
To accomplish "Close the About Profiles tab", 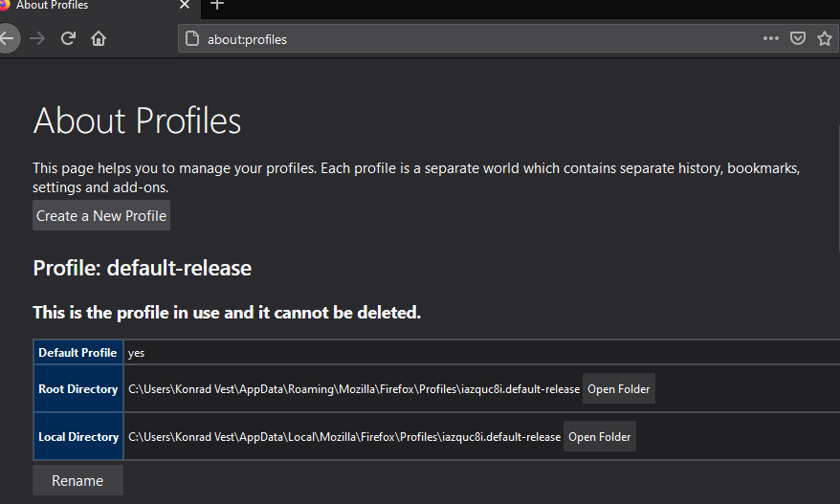I will coord(185,6).
